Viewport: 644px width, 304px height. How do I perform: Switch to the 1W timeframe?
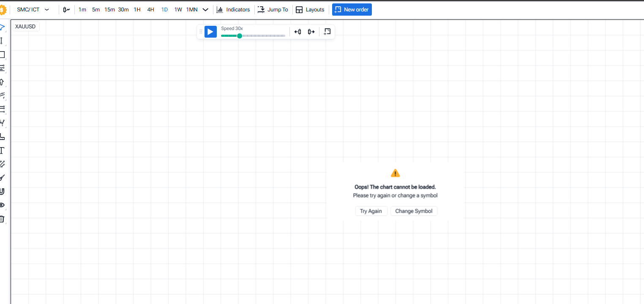tap(178, 9)
